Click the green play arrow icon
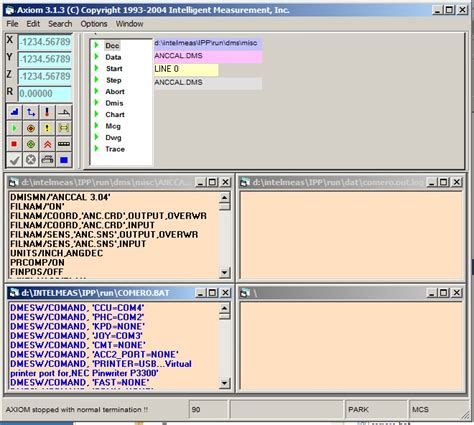 click(14, 128)
